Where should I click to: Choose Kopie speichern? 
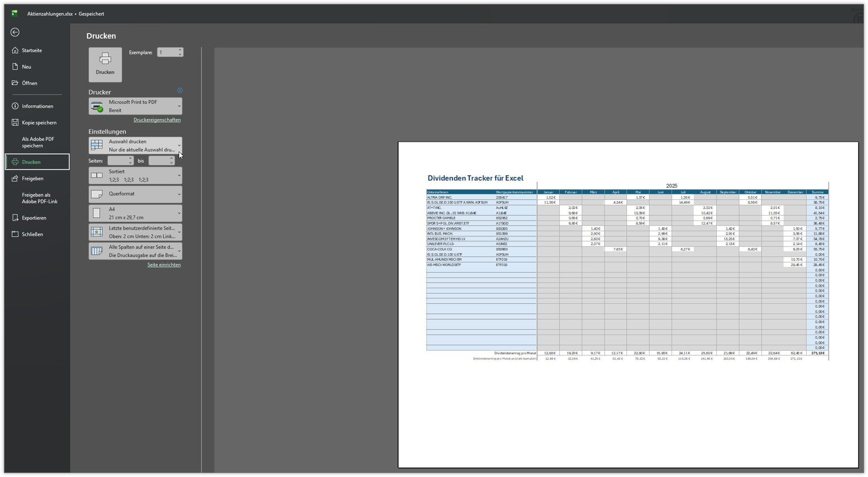click(x=39, y=123)
